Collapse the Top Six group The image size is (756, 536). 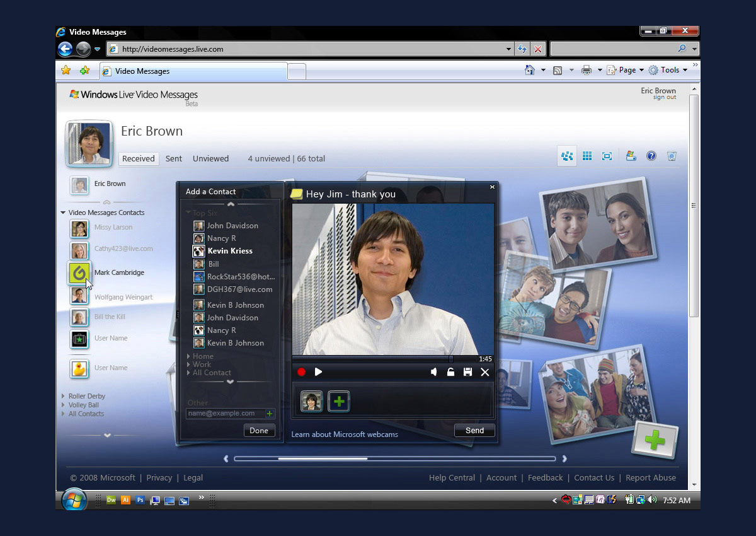click(x=188, y=213)
